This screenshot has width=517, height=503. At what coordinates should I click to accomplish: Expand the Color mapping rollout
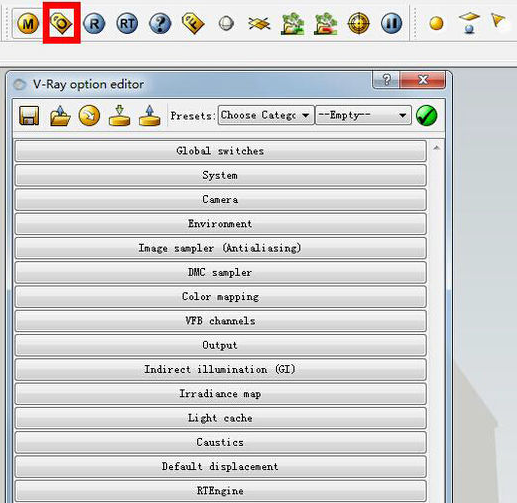(x=220, y=297)
